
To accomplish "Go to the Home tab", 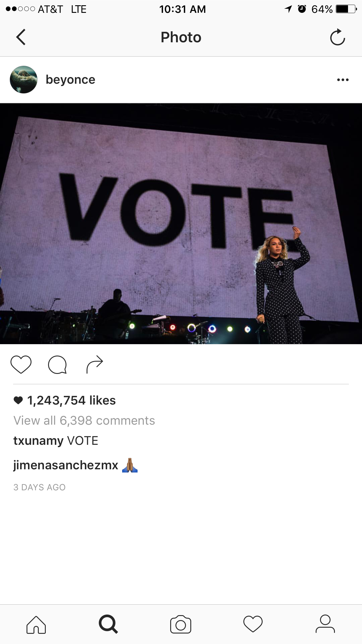I will [36, 624].
